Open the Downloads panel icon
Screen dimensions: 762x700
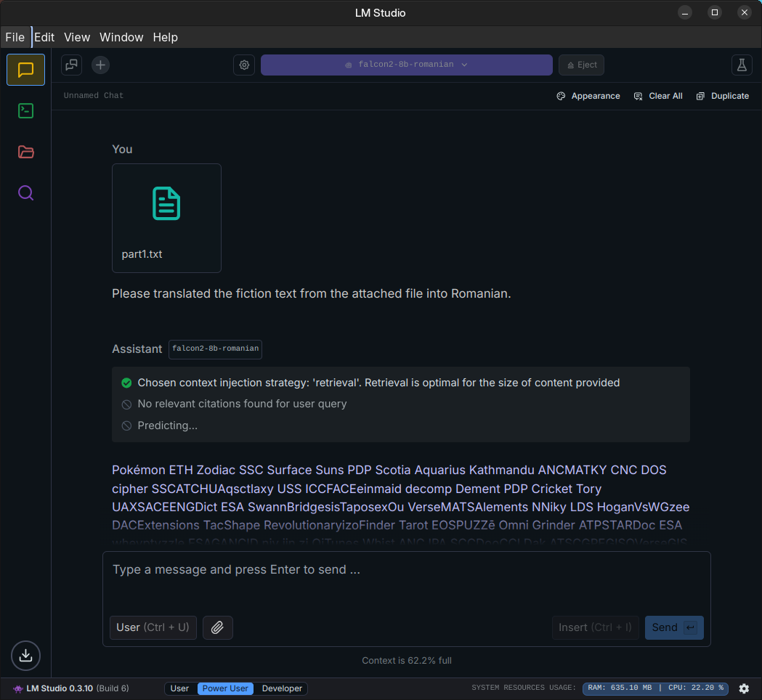(25, 656)
